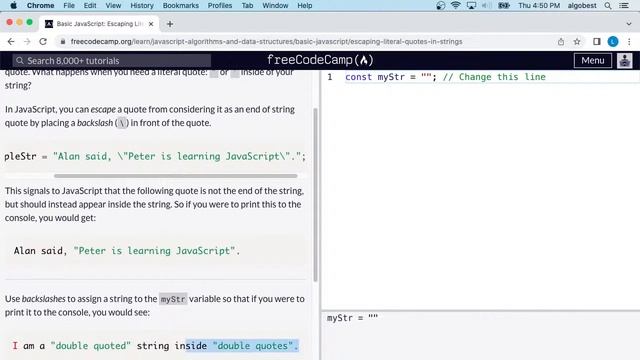The height and width of the screenshot is (360, 640).
Task: Open the Bookmarks menu
Action: click(x=180, y=5)
